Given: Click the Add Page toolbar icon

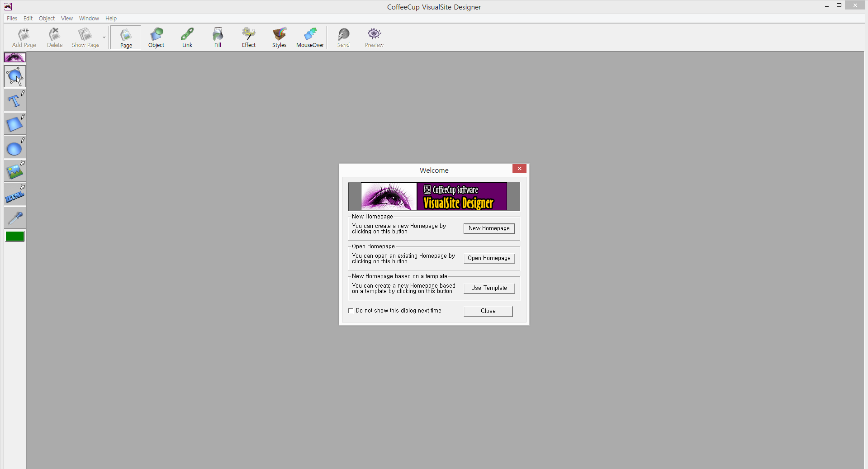Looking at the screenshot, I should click(x=24, y=38).
